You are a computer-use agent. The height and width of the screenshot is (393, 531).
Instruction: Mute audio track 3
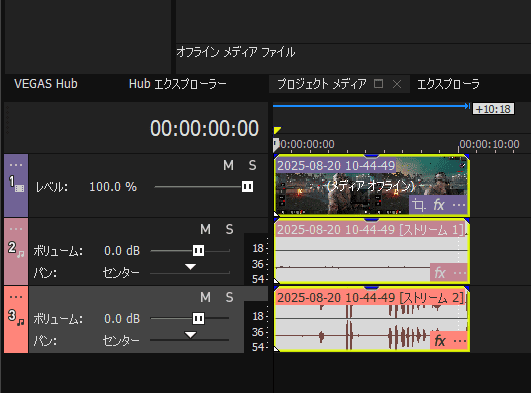(x=205, y=297)
